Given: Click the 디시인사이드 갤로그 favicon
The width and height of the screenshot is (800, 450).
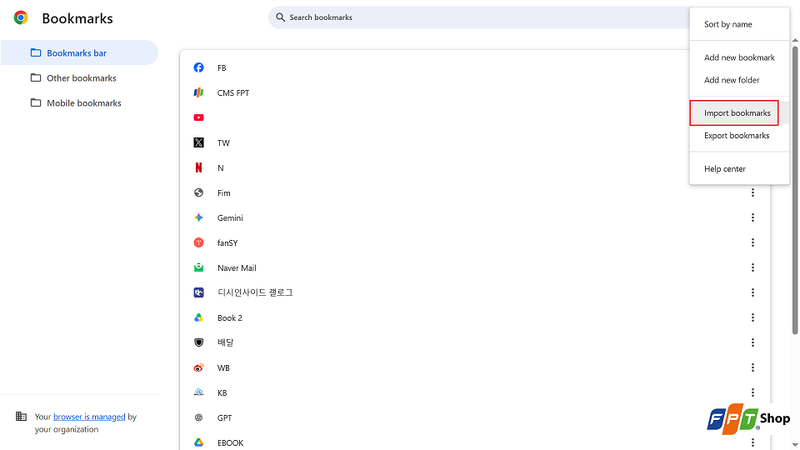Looking at the screenshot, I should pyautogui.click(x=198, y=292).
